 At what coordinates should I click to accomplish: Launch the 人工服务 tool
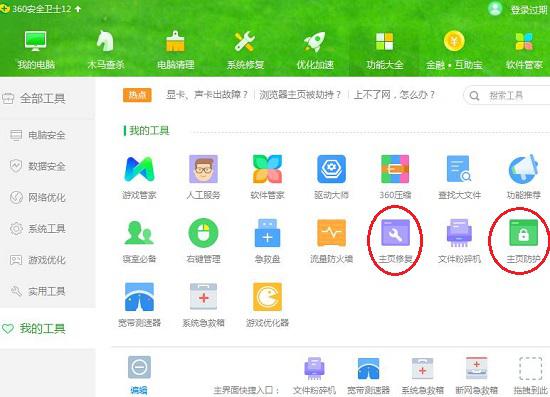[203, 177]
